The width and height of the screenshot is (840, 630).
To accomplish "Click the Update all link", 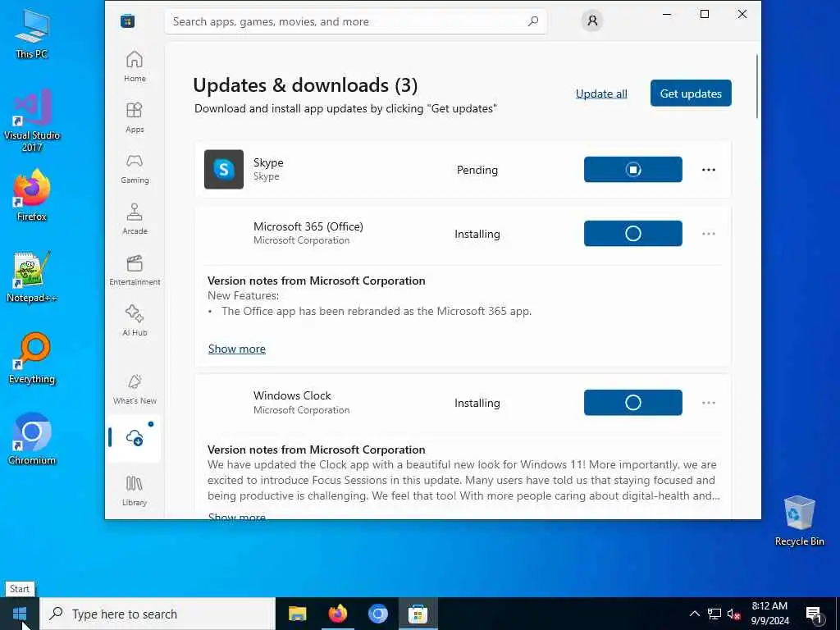I will pos(601,94).
